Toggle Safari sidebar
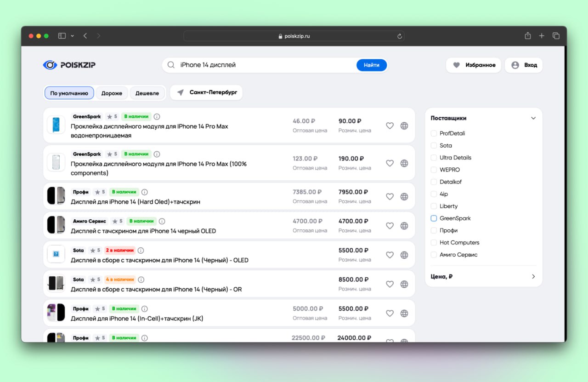This screenshot has width=588, height=382. pyautogui.click(x=62, y=36)
